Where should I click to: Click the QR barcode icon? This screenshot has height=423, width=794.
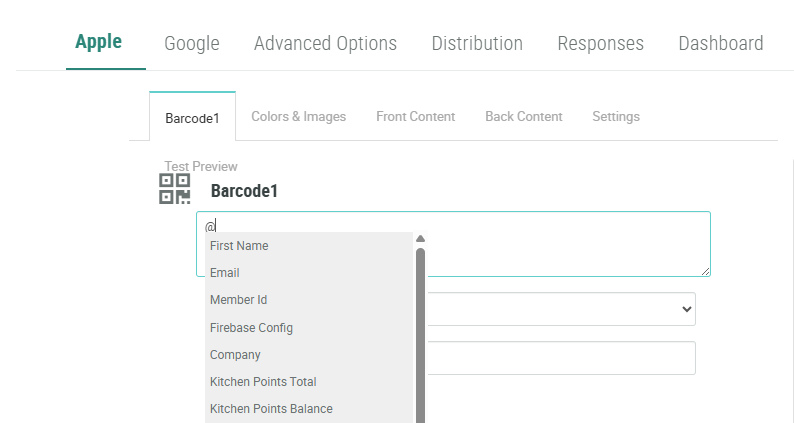click(x=175, y=188)
